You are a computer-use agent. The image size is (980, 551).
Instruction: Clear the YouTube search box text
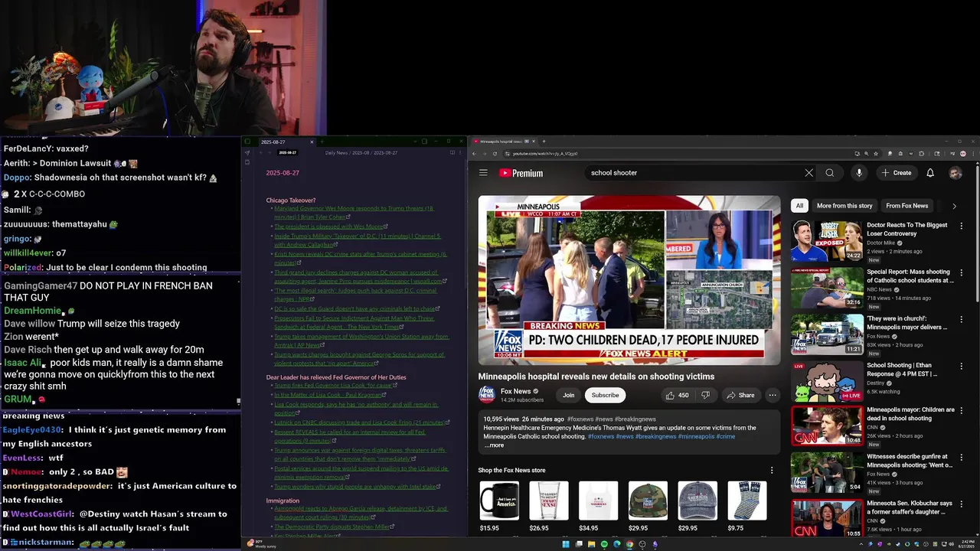[808, 173]
